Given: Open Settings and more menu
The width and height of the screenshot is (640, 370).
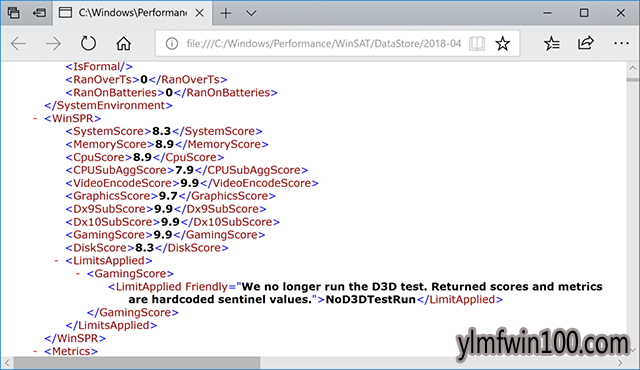Looking at the screenshot, I should [x=621, y=43].
